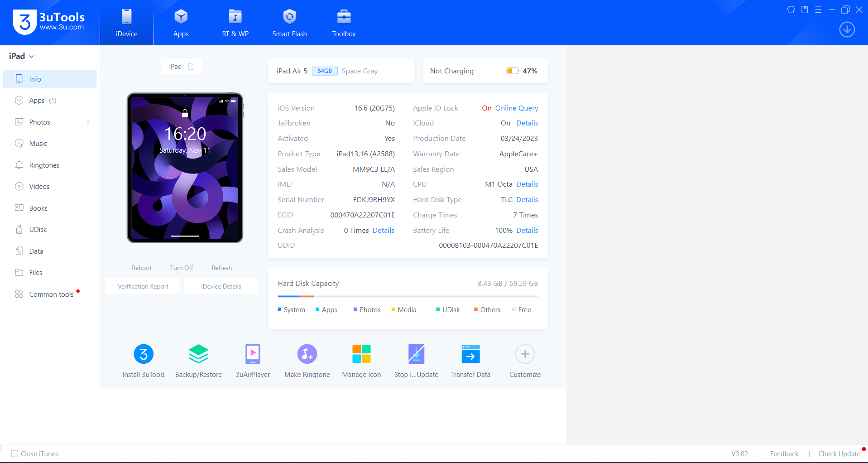868x463 pixels.
Task: Click the Turn Off button
Action: click(x=182, y=268)
